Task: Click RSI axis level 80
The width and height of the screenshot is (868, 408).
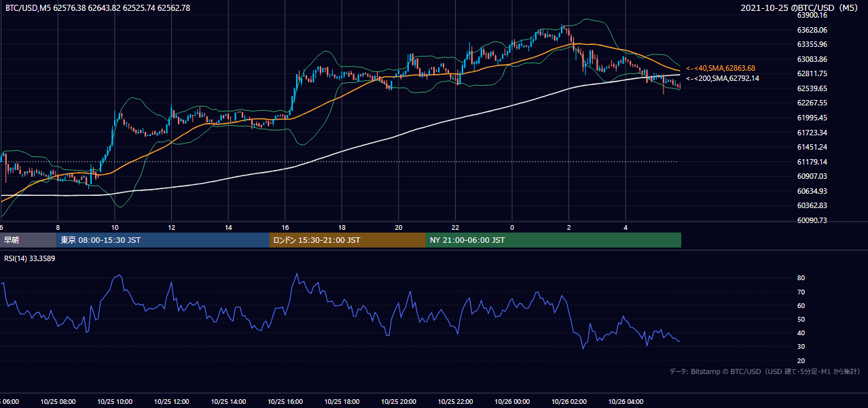Action: tap(801, 278)
